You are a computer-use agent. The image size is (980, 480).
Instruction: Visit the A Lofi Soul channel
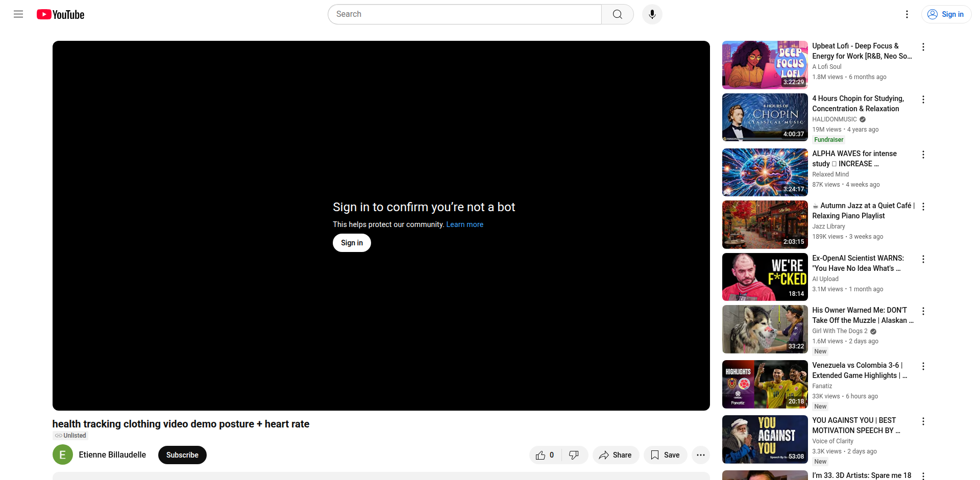[x=827, y=67]
